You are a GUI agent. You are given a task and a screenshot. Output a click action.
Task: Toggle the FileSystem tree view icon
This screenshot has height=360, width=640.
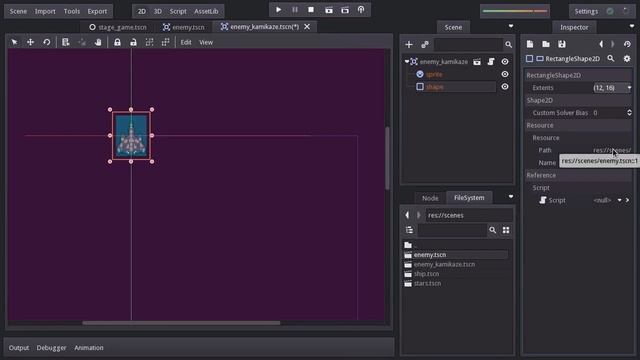click(409, 230)
